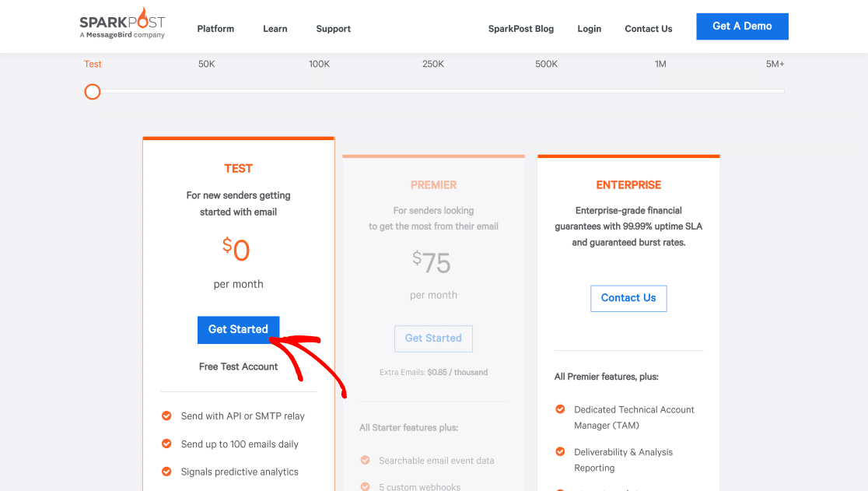Screen dimensions: 868x491
Task: Click the email volume slider handle
Action: [x=92, y=92]
